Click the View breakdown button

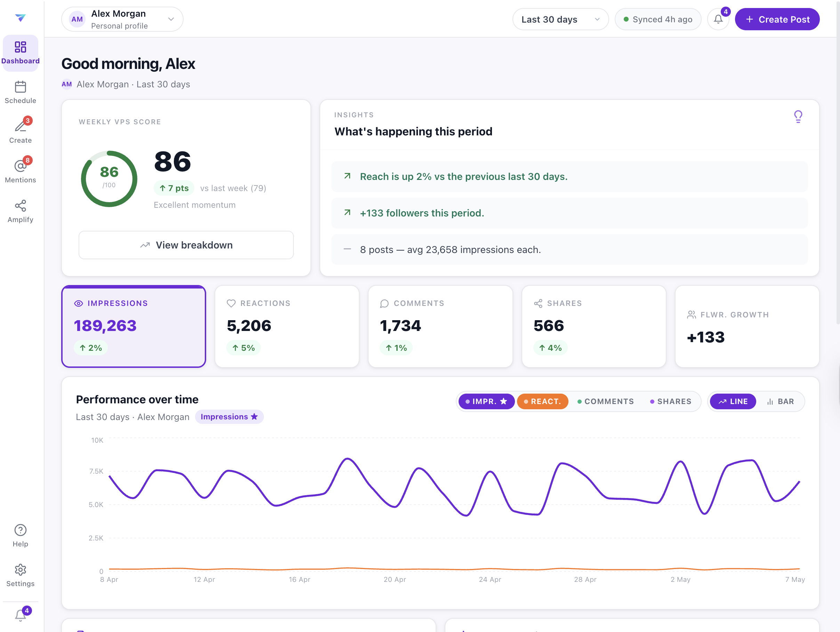point(186,245)
